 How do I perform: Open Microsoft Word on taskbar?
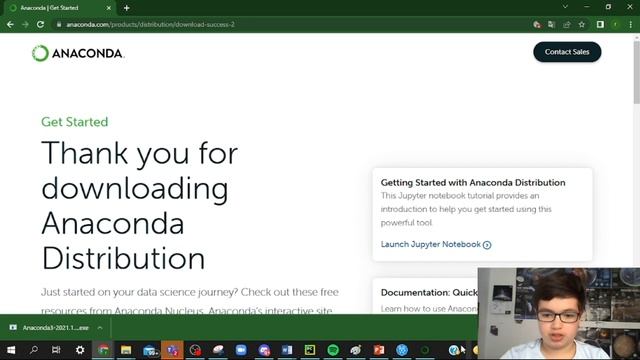[287, 350]
